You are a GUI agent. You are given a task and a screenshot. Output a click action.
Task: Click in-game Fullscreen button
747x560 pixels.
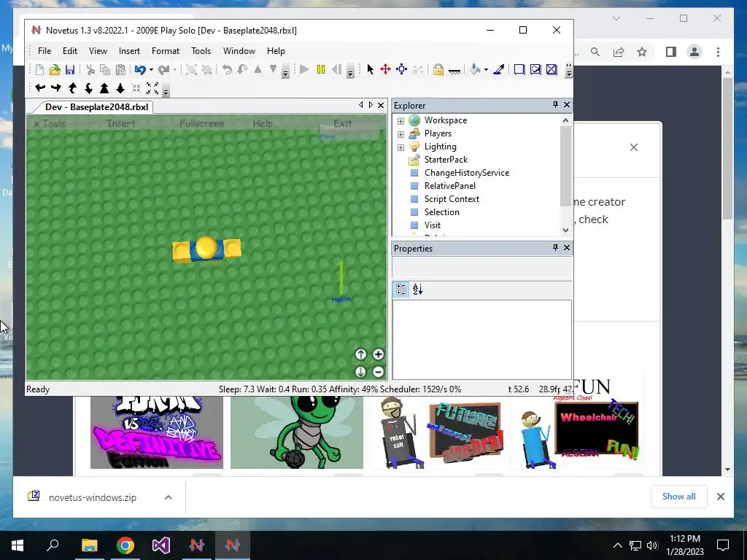coord(202,123)
